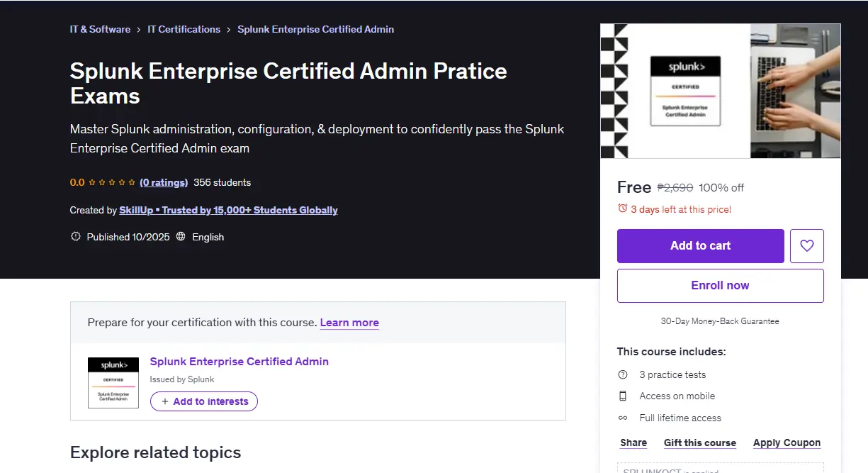Click the globe language icon
The image size is (868, 473).
[x=181, y=237]
